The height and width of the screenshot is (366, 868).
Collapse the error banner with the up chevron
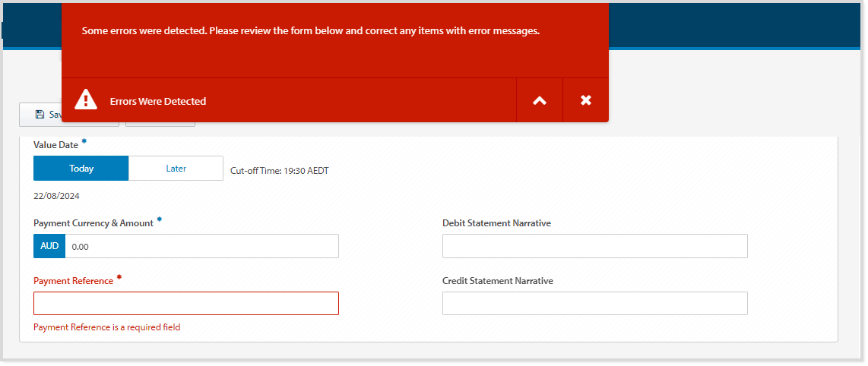[540, 100]
